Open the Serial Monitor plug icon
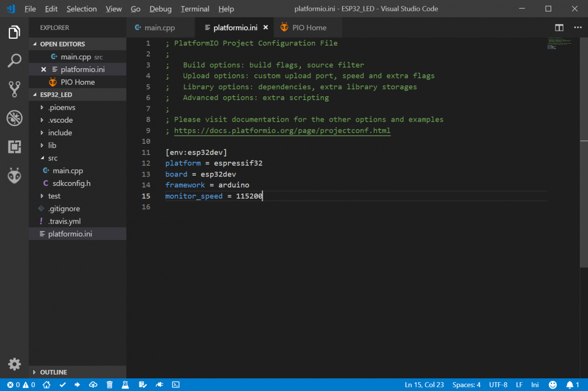The height and width of the screenshot is (391, 588). (159, 385)
